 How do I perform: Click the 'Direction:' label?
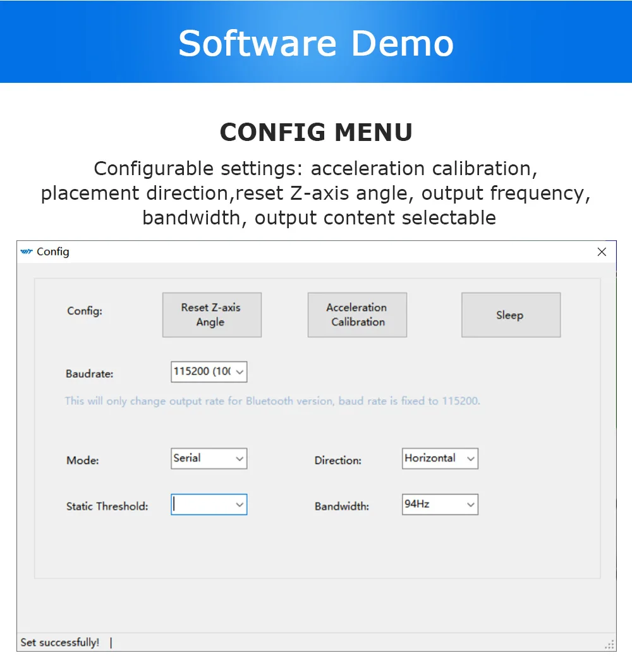click(x=337, y=460)
